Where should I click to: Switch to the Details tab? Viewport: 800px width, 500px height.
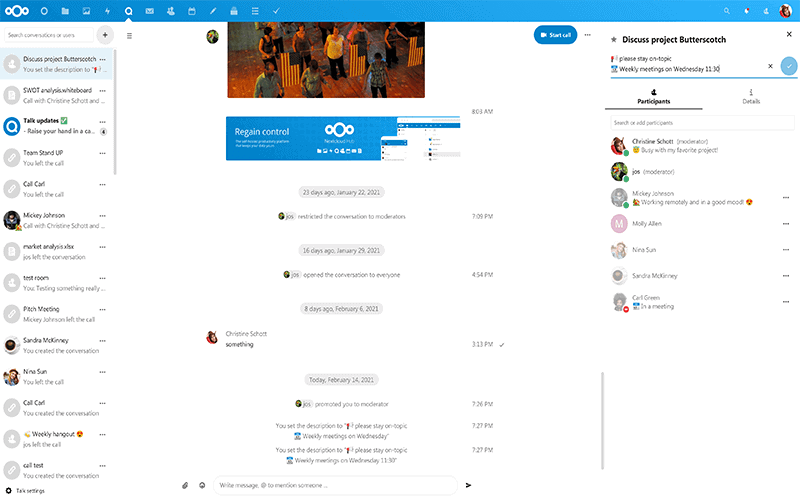pos(750,97)
